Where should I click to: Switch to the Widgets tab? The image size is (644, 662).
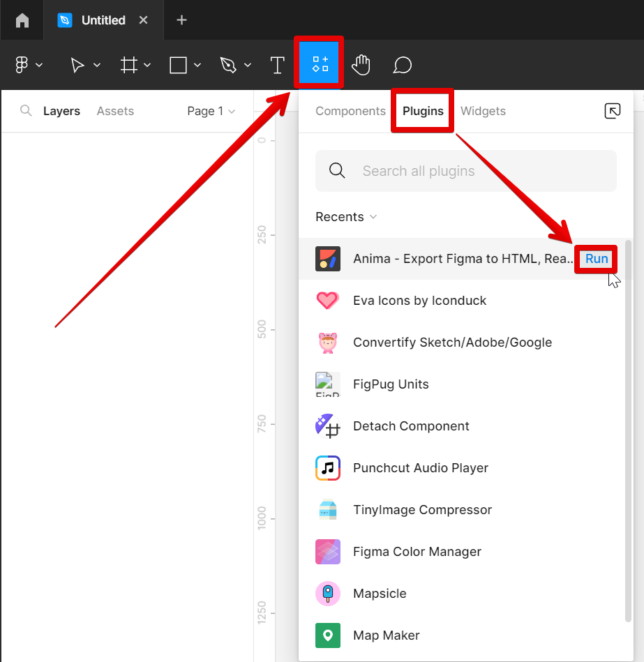[x=483, y=110]
